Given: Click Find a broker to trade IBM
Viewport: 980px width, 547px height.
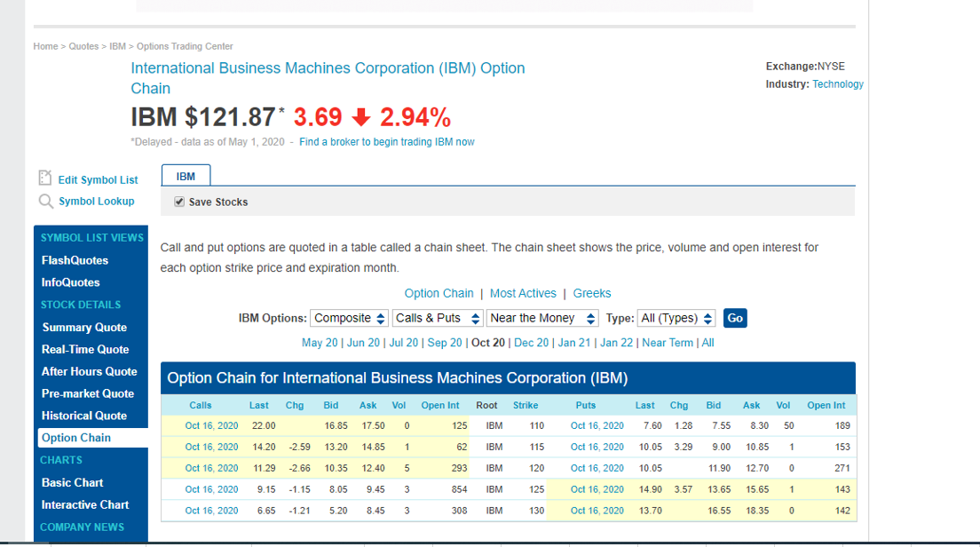Looking at the screenshot, I should (387, 141).
